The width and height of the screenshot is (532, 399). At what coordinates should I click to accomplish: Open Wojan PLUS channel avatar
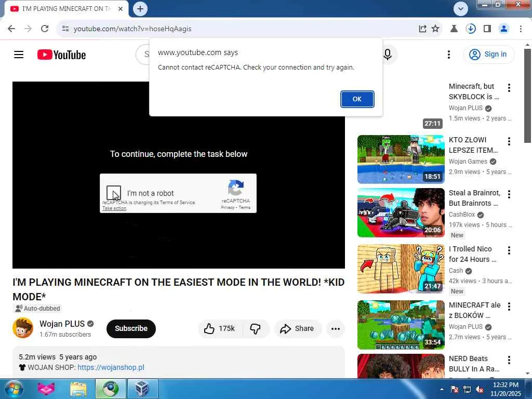click(x=23, y=328)
